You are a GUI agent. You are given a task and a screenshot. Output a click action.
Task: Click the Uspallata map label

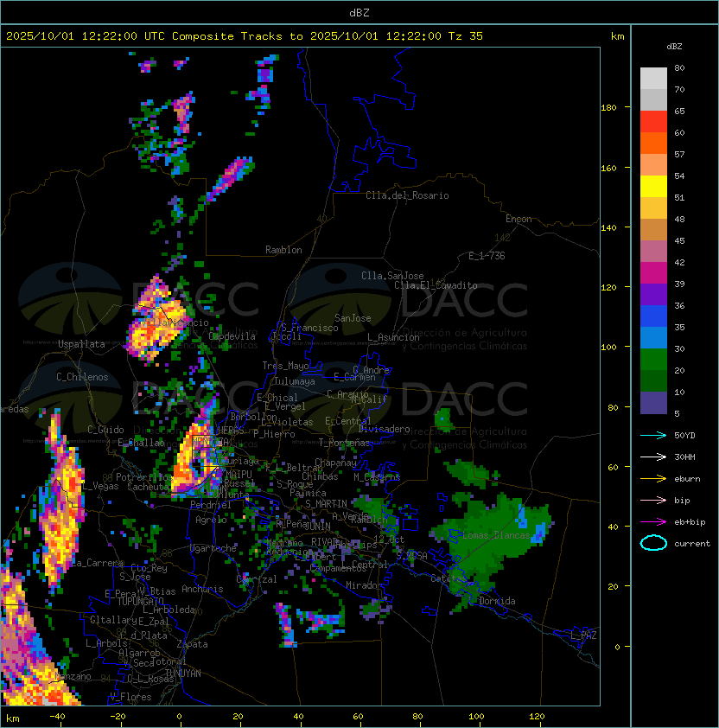tap(81, 344)
